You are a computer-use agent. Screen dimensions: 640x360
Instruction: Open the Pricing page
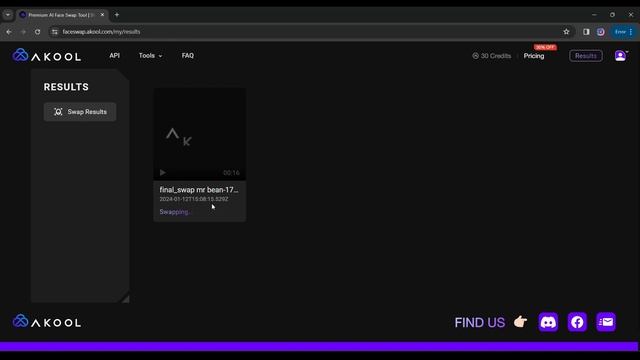coord(534,56)
